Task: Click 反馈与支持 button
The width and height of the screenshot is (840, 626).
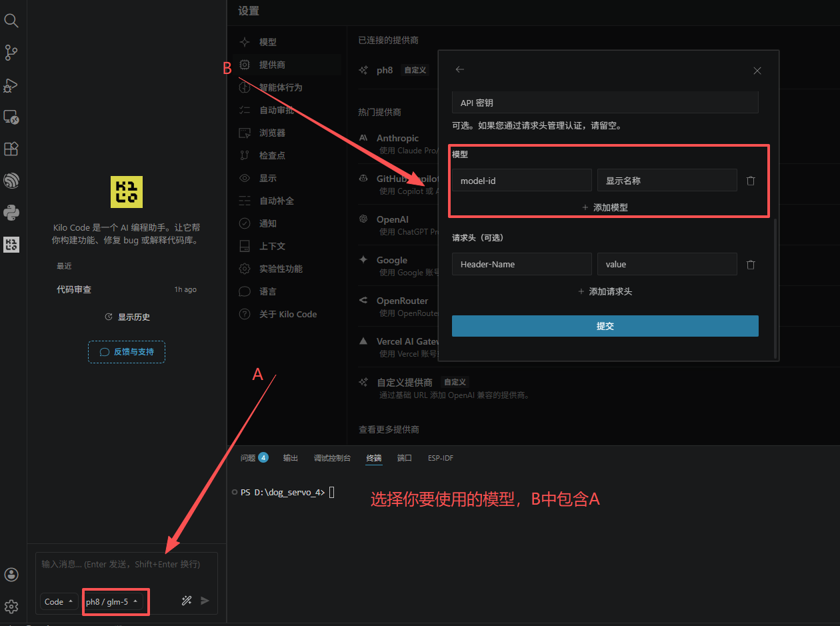Action: (x=127, y=352)
